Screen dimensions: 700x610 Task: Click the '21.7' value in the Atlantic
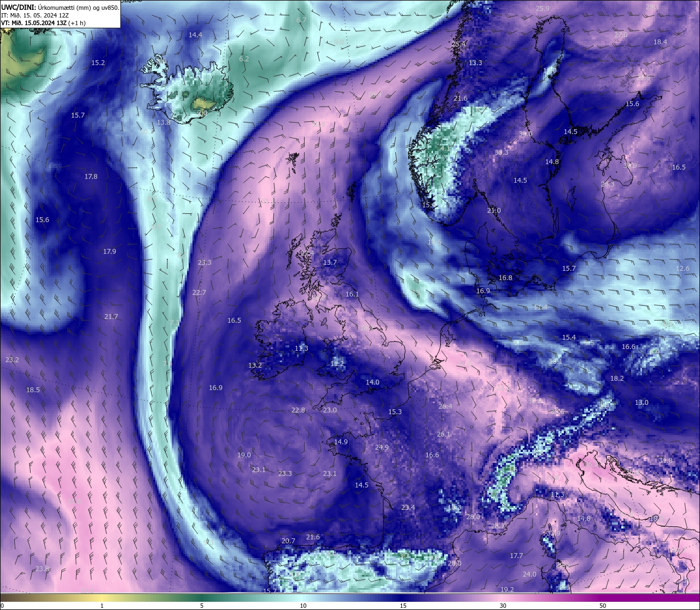coord(111,316)
